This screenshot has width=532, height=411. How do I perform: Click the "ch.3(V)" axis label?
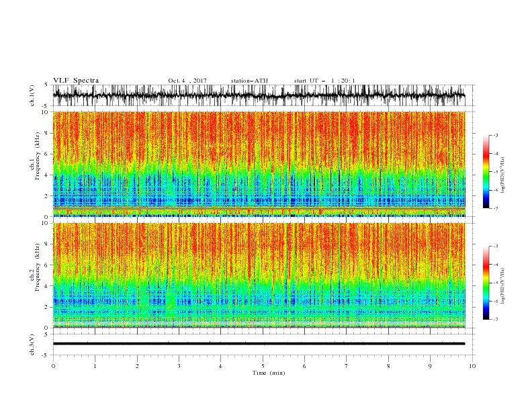pyautogui.click(x=32, y=345)
